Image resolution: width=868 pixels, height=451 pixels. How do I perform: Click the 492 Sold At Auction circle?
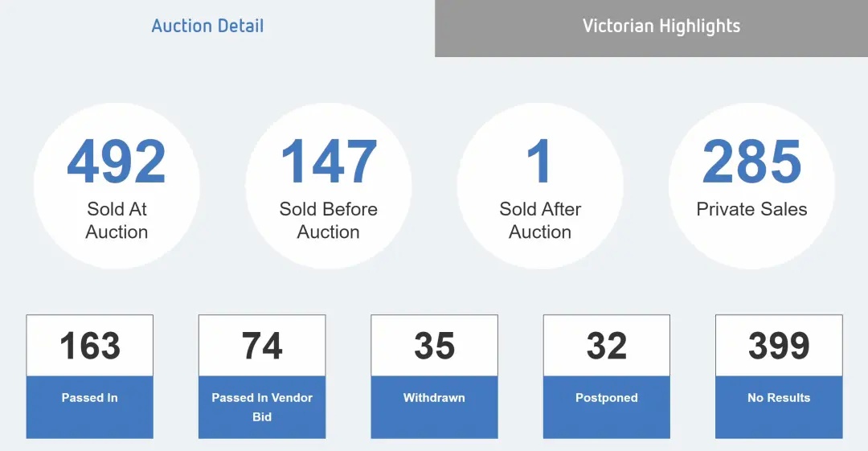click(x=117, y=187)
